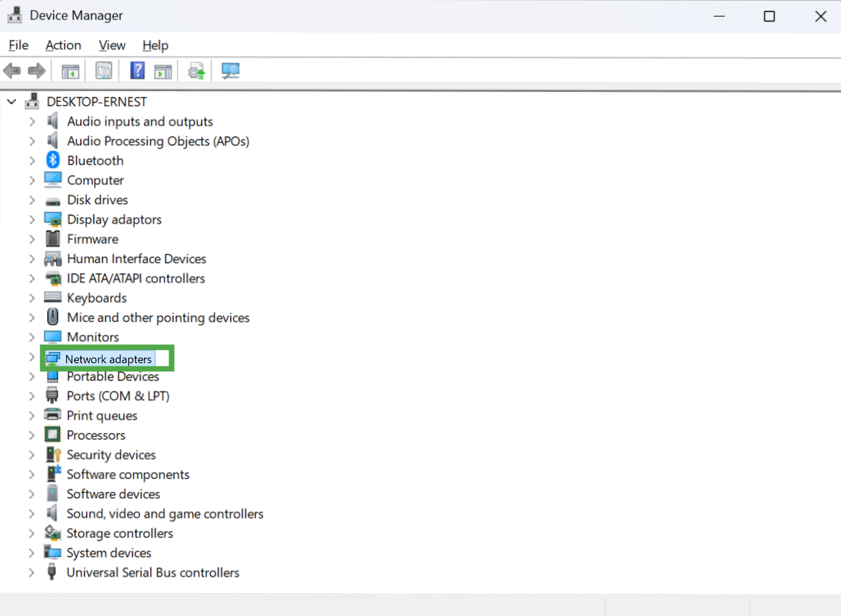Select the Portable Devices label

click(x=113, y=376)
